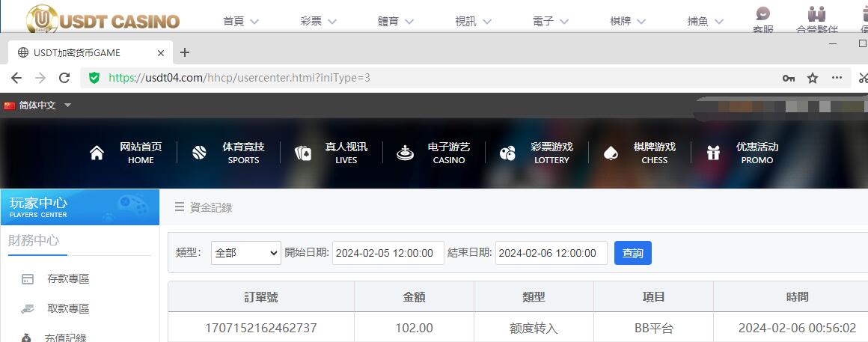Open 电子游艺 CASINO section

click(x=449, y=153)
